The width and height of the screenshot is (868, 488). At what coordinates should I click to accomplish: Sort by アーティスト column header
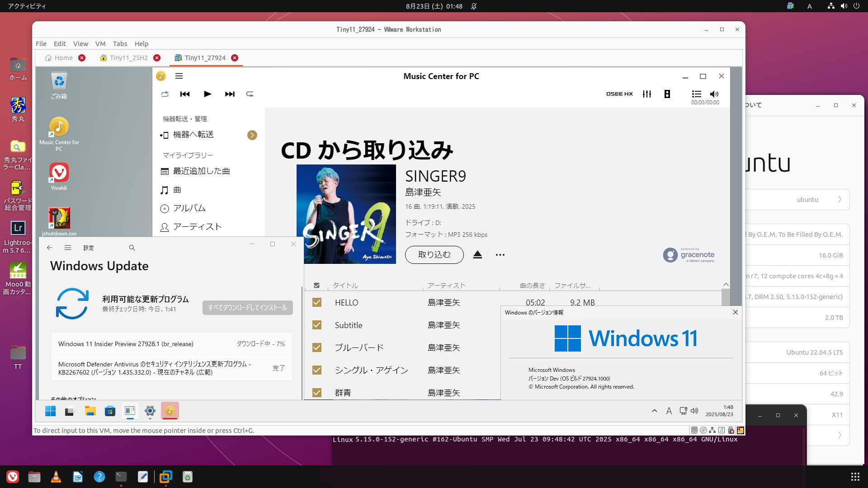click(446, 286)
